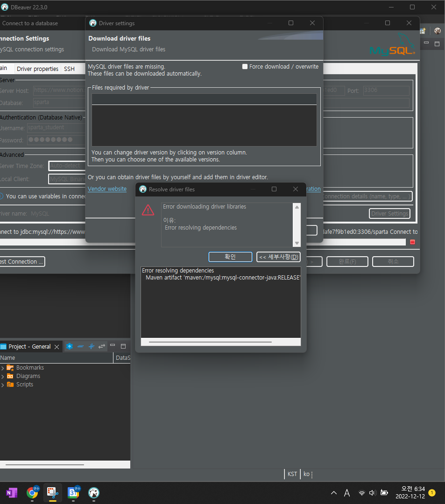
Task: Open Configure view gear in Project panel
Action: pos(70,346)
